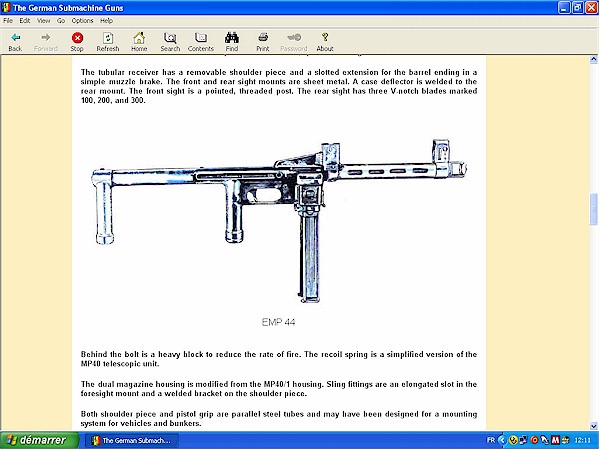
Task: Click paragraph starting 'The tubular receiver'
Action: tap(279, 86)
